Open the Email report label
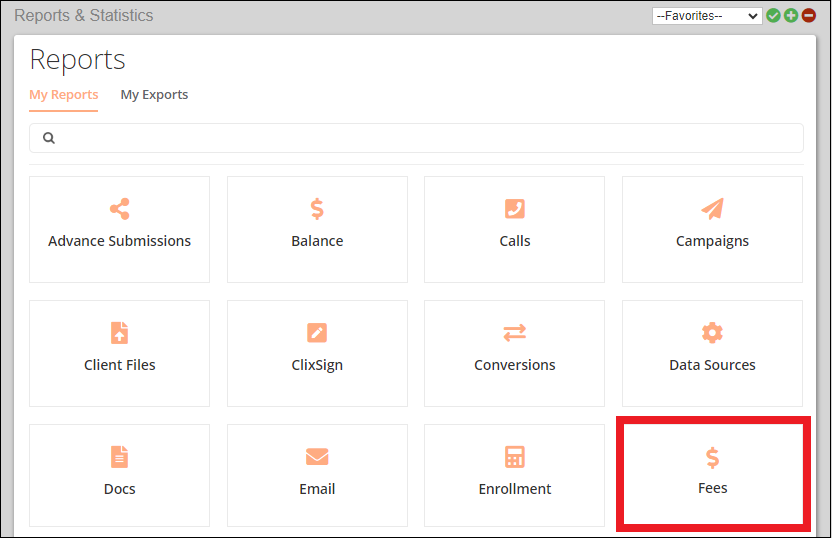Viewport: 832px width, 538px height. tap(317, 489)
